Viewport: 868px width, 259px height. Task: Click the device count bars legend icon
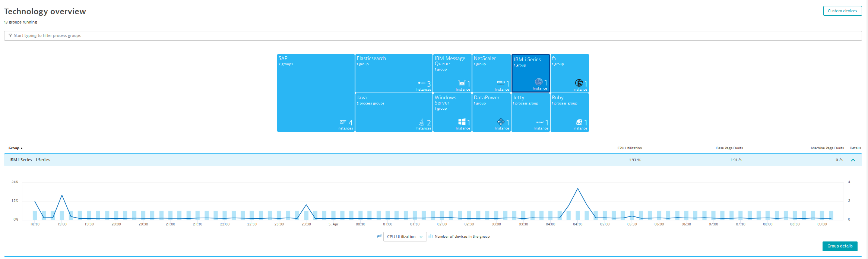tap(431, 236)
